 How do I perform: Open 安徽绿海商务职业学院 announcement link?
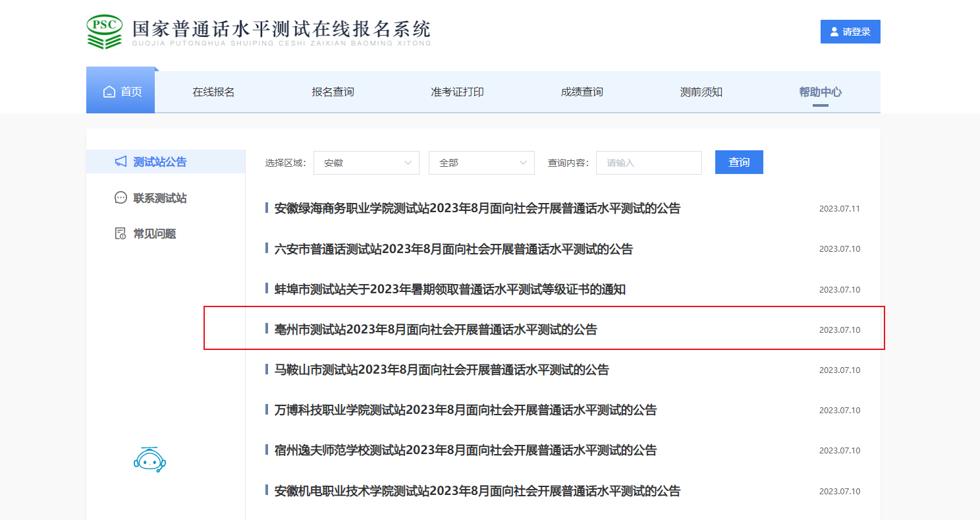coord(477,209)
